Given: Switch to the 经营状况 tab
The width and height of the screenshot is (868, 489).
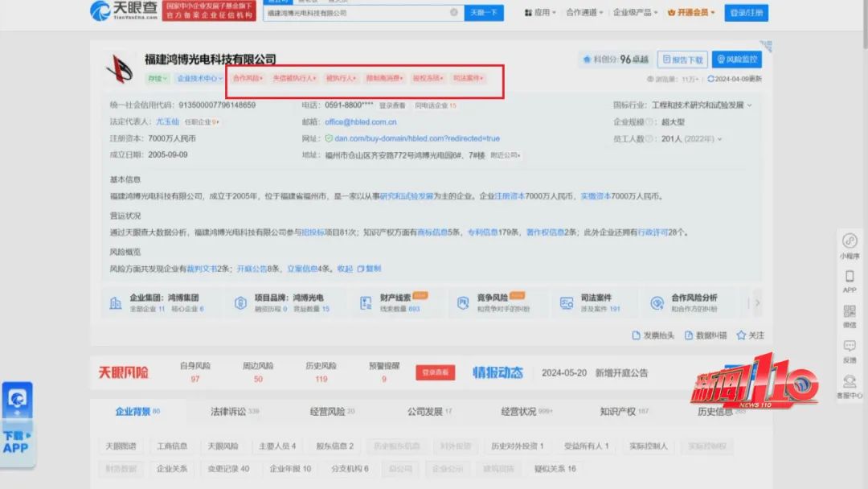Looking at the screenshot, I should click(x=526, y=412).
